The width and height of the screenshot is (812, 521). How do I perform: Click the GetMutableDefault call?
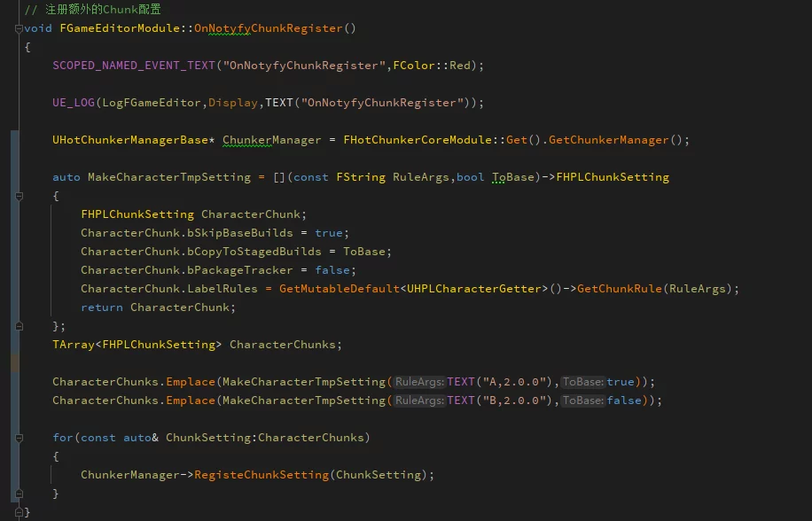[340, 289]
